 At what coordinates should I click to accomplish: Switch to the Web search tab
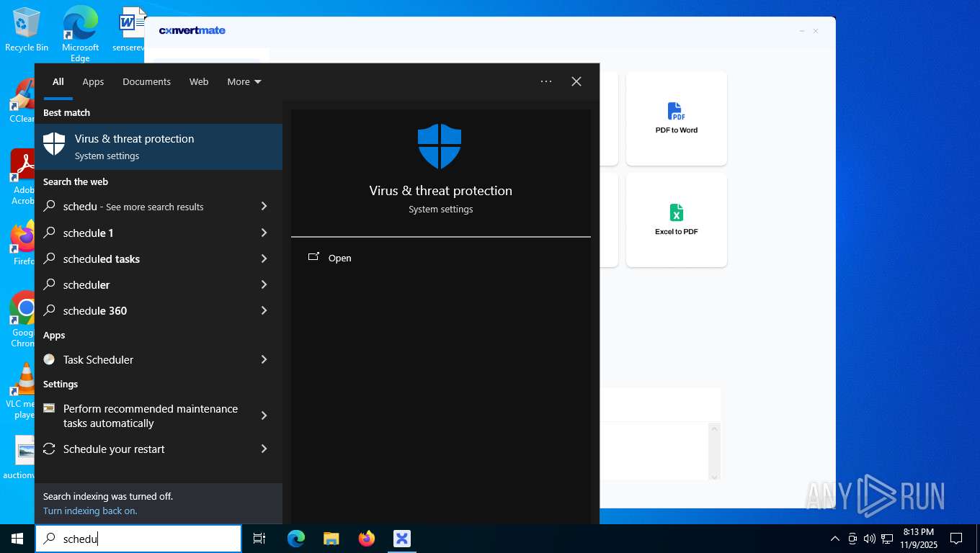pyautogui.click(x=199, y=81)
